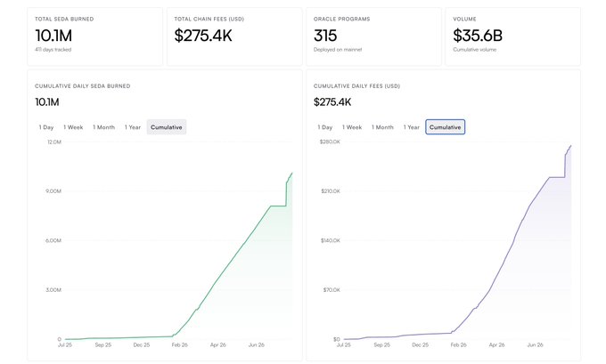
Task: Click the $275.4K Total Chain Fees value
Action: [203, 36]
